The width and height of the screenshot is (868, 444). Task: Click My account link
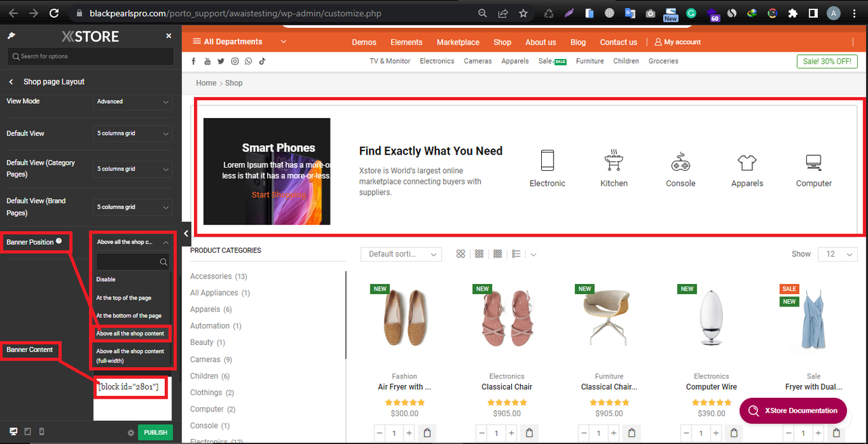click(677, 42)
